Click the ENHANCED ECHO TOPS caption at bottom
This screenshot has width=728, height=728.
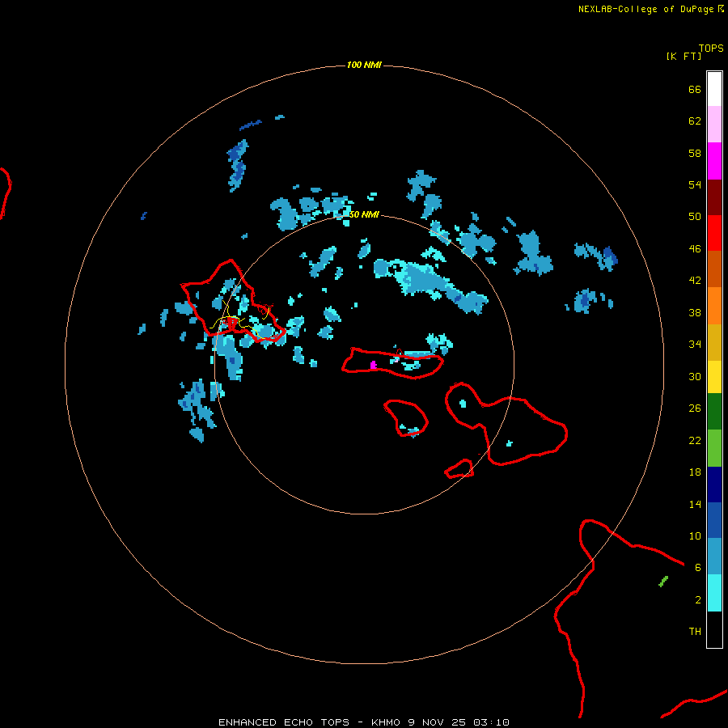point(364,722)
